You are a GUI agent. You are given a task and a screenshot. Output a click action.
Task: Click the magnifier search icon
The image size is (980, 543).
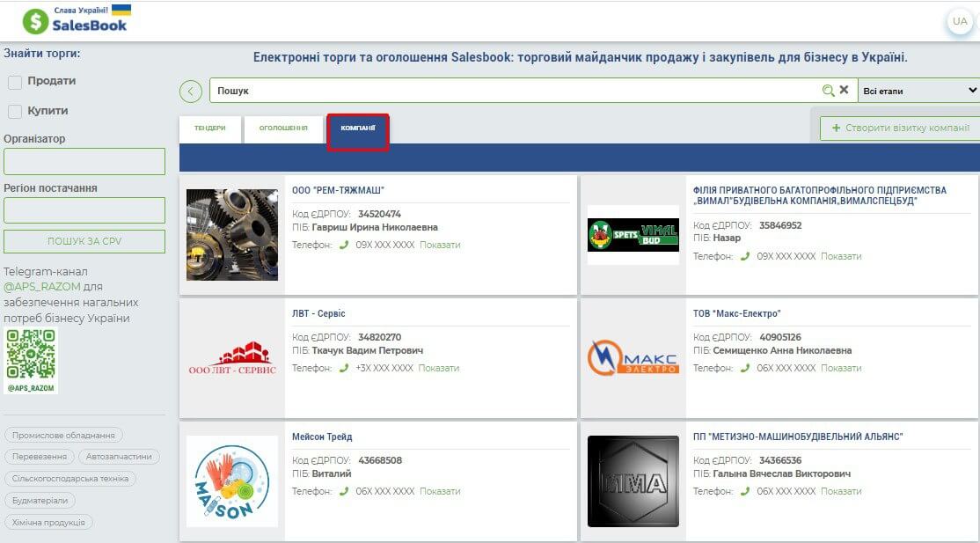point(828,91)
